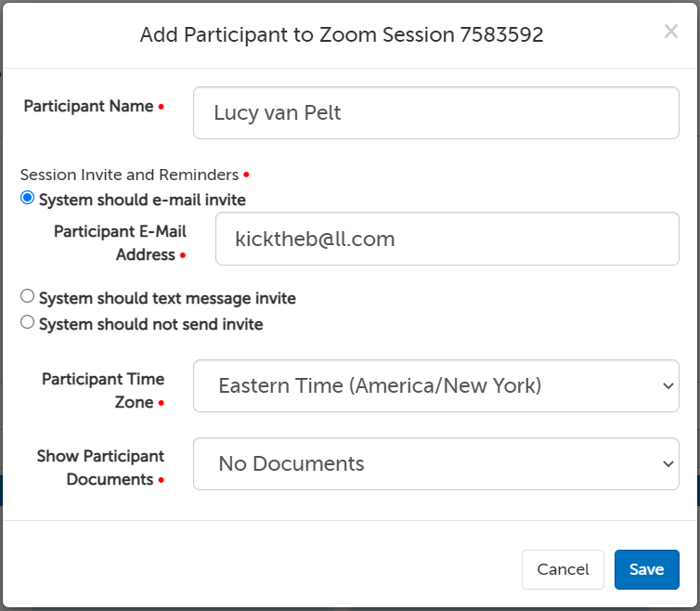The height and width of the screenshot is (611, 700).
Task: Click the Session Invite and Reminders heading
Action: (x=130, y=174)
